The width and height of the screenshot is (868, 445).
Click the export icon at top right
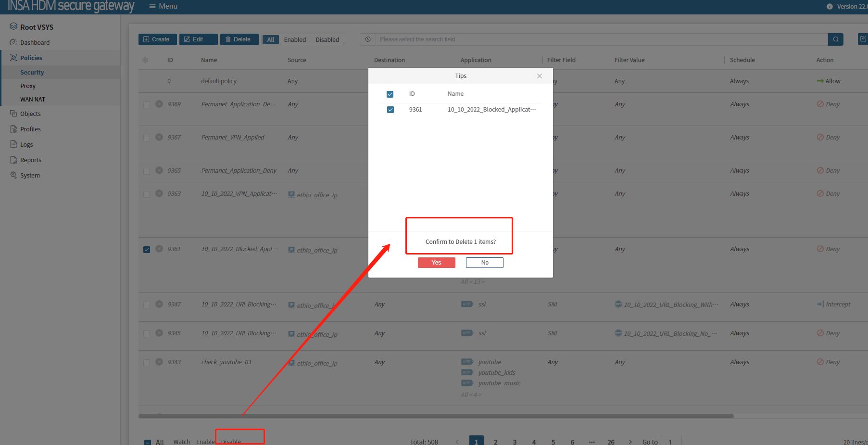(863, 39)
